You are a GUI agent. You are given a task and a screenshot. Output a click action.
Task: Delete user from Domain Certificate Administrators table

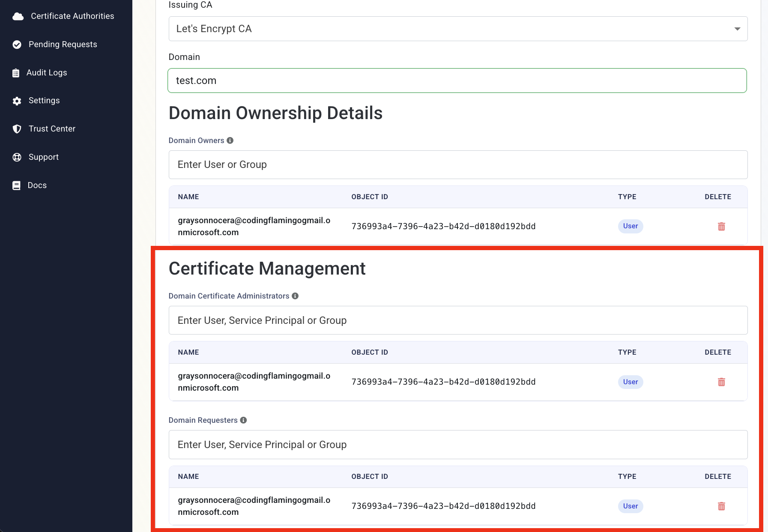pyautogui.click(x=721, y=382)
